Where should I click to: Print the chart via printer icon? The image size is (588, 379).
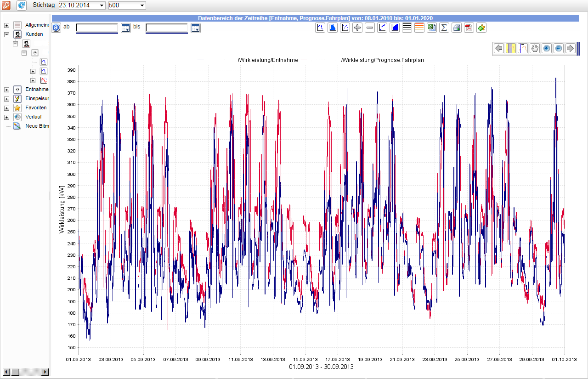pyautogui.click(x=456, y=28)
